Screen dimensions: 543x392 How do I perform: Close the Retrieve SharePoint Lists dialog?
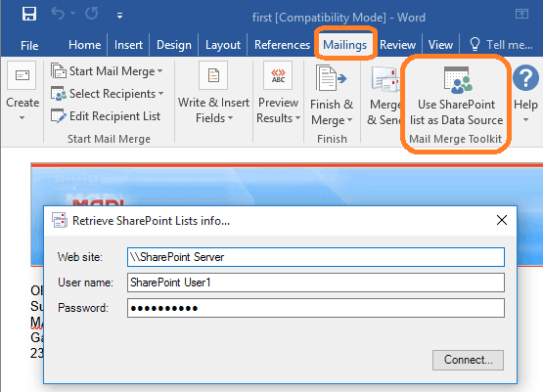tap(502, 220)
